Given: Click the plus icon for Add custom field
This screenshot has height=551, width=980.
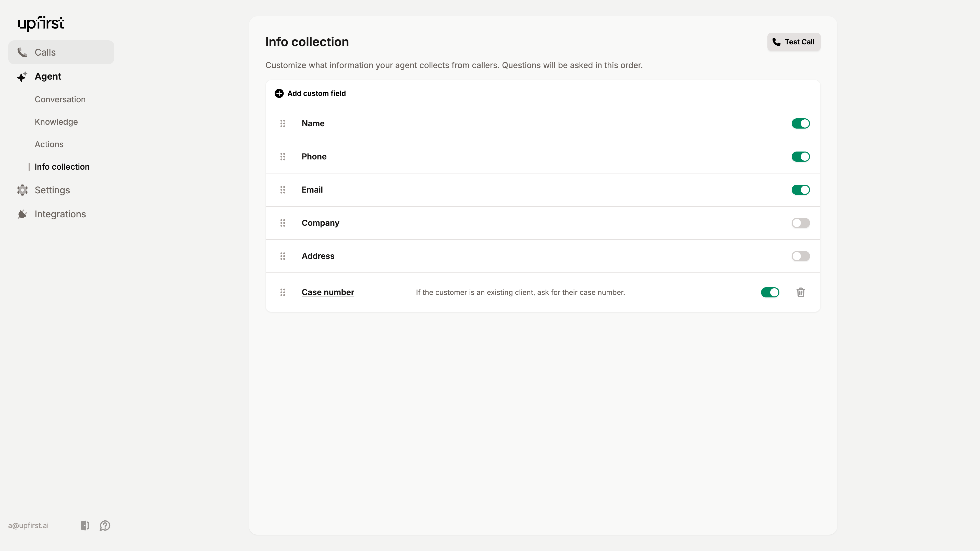Looking at the screenshot, I should click(x=279, y=93).
